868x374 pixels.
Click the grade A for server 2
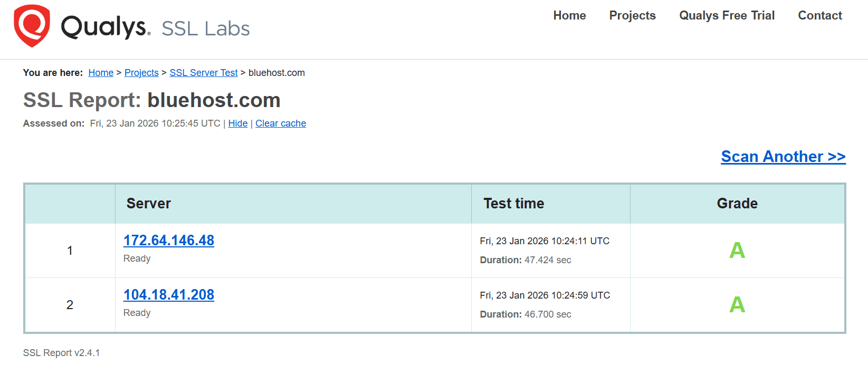(x=737, y=304)
